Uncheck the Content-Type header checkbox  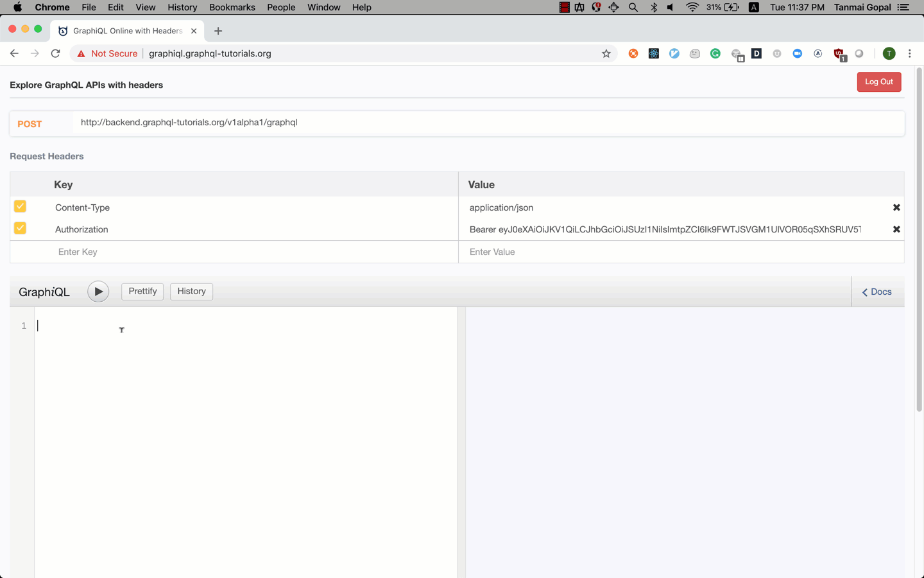tap(20, 206)
